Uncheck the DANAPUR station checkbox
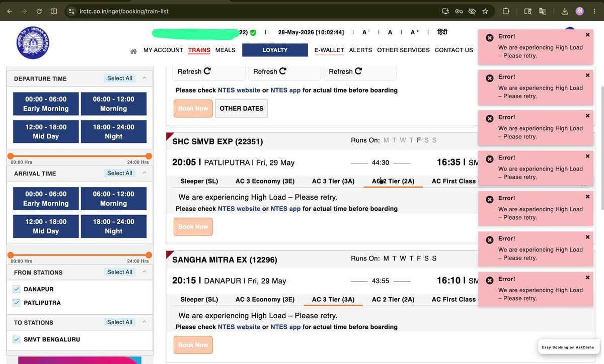Image resolution: width=604 pixels, height=364 pixels. tap(17, 289)
